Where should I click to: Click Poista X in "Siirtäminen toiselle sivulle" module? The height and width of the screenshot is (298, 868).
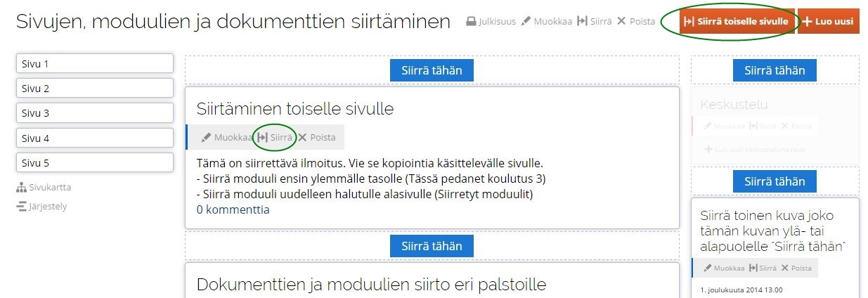(x=302, y=138)
